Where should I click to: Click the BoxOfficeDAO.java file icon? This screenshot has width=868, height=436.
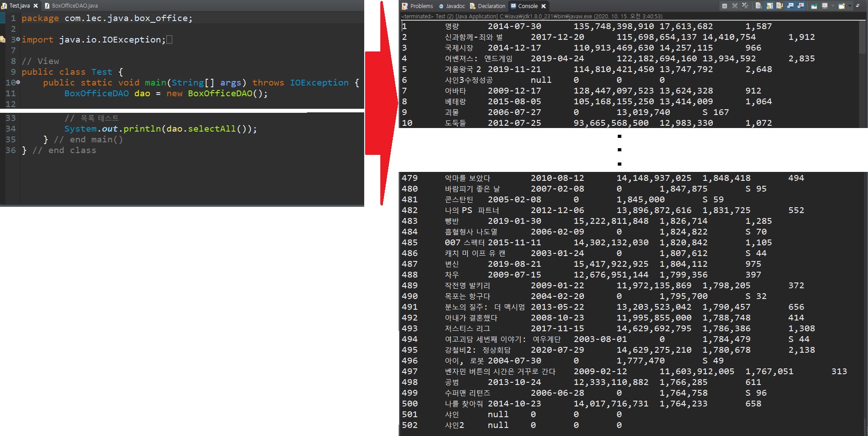47,6
